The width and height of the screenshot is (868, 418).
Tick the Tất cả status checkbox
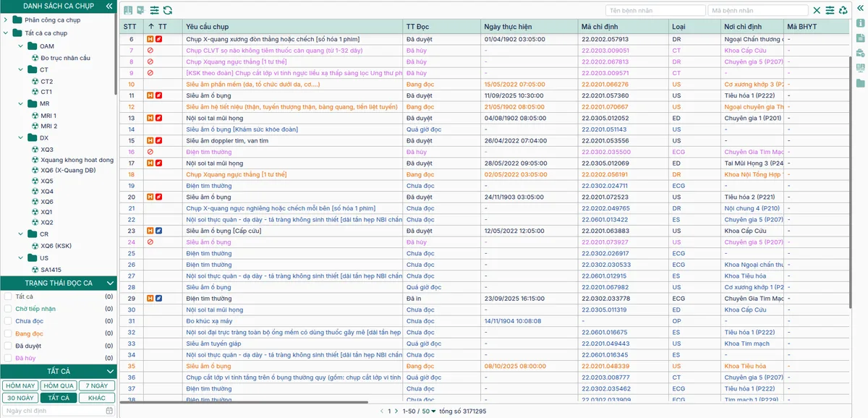pyautogui.click(x=7, y=297)
